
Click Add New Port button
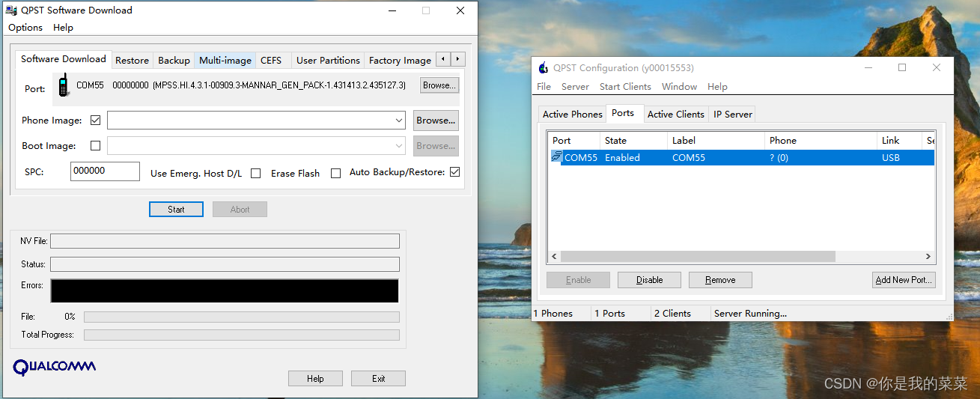(x=904, y=280)
